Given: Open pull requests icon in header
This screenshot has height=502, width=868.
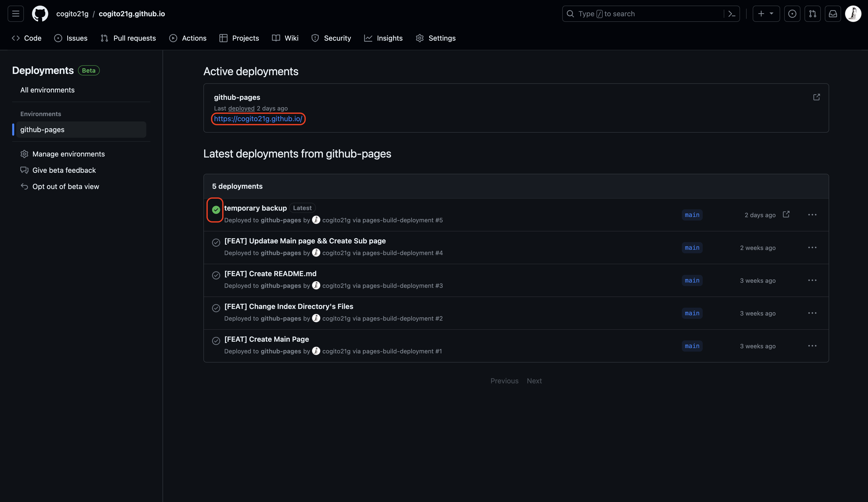Looking at the screenshot, I should (812, 14).
